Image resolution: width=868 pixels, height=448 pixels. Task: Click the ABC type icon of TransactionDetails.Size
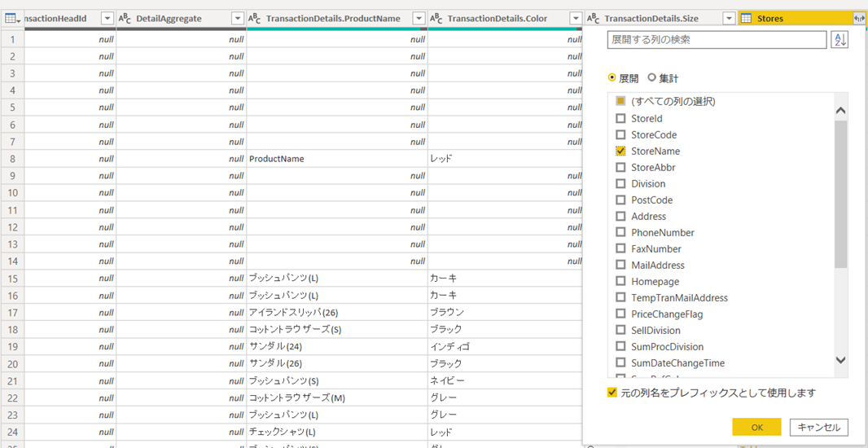click(594, 19)
